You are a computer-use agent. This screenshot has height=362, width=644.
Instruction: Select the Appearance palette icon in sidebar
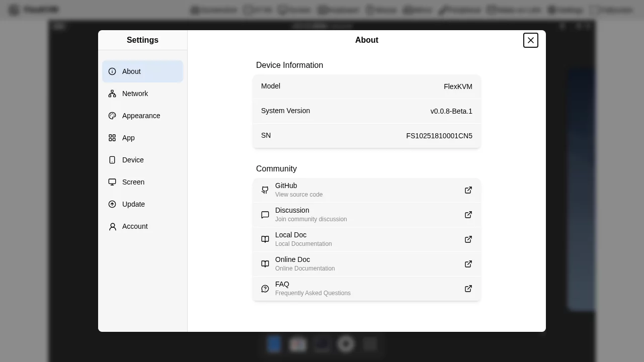coord(112,116)
